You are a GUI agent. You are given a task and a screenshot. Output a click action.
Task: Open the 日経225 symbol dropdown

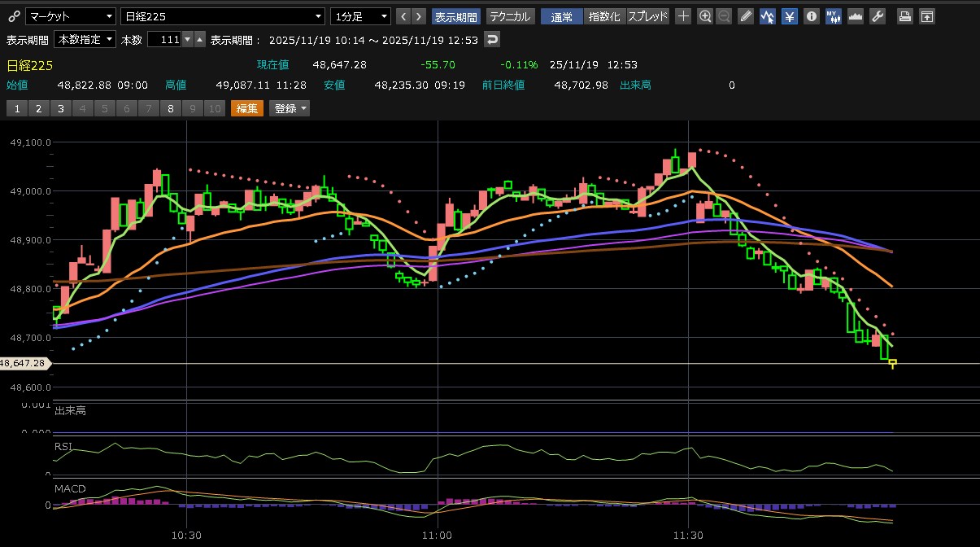coord(222,16)
